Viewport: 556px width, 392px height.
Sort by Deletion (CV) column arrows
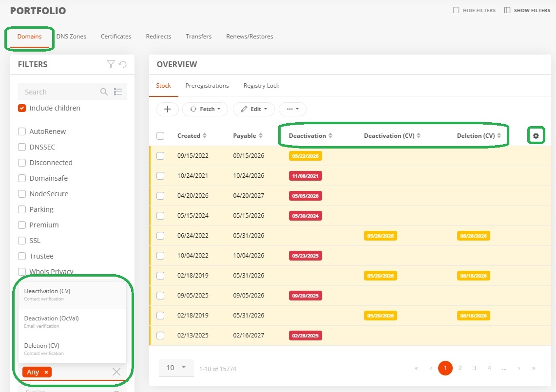tap(499, 136)
